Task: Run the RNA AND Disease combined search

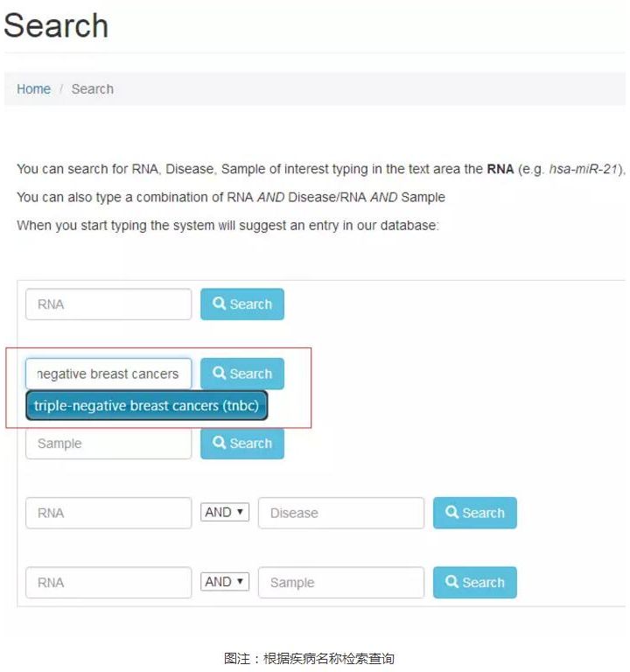Action: pos(474,513)
